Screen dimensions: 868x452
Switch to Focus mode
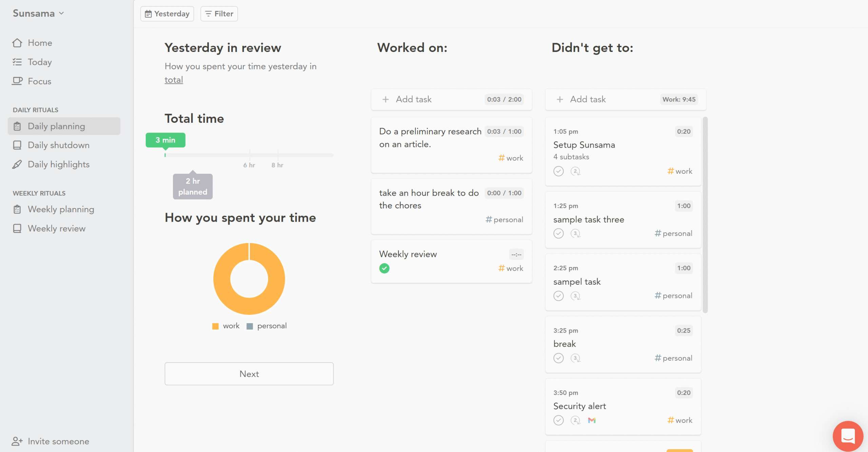pos(39,81)
